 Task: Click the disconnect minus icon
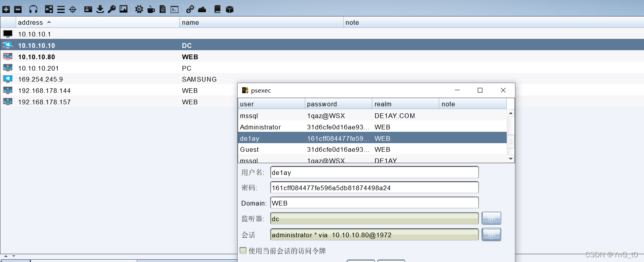18,9
